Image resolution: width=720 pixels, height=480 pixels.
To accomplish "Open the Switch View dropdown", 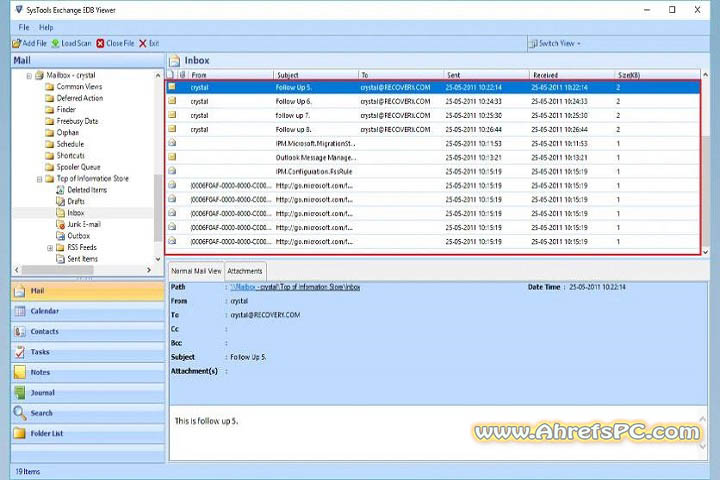I will pos(556,43).
